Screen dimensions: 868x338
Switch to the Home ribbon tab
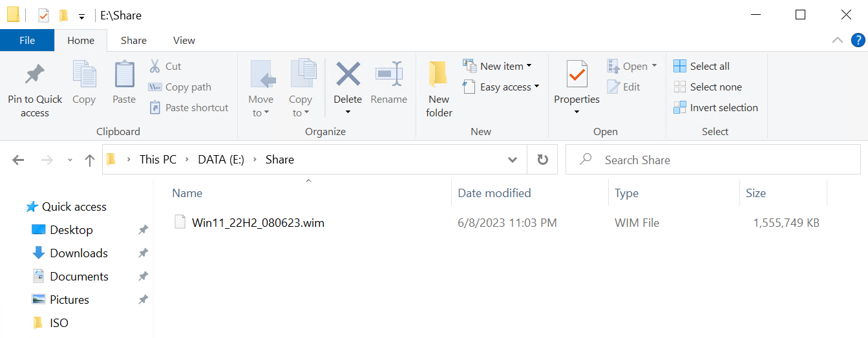coord(81,40)
